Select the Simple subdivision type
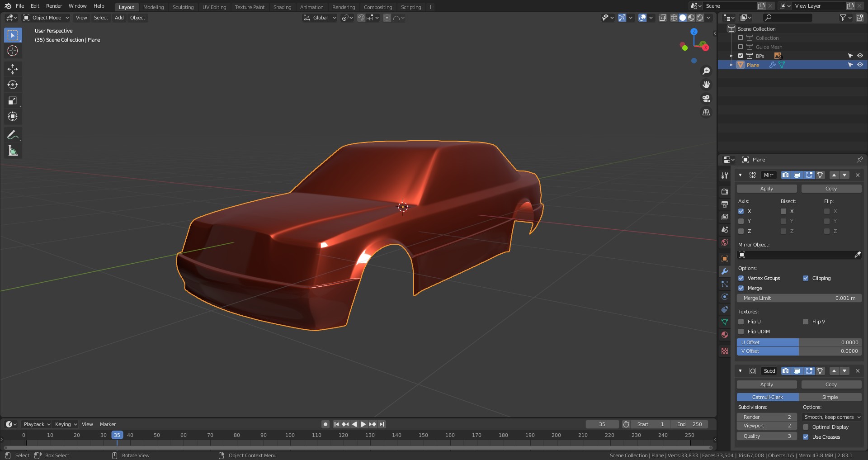Image resolution: width=868 pixels, height=460 pixels. click(x=830, y=397)
